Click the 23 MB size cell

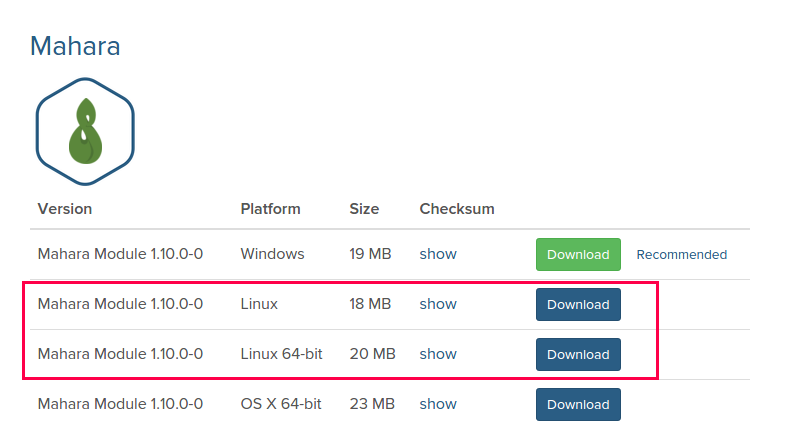(372, 404)
